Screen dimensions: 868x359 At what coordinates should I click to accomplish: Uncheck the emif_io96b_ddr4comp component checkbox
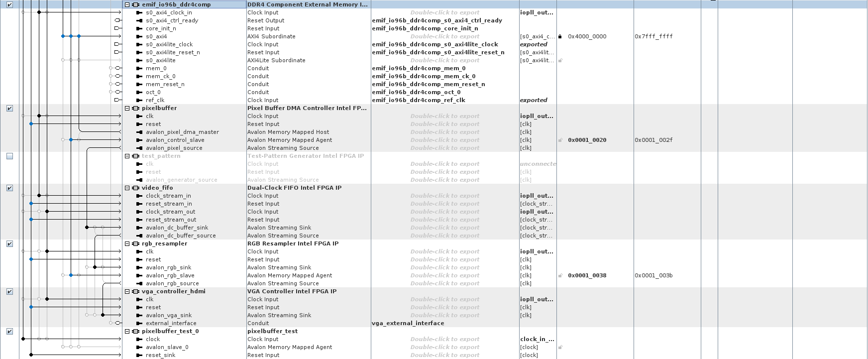pos(9,4)
